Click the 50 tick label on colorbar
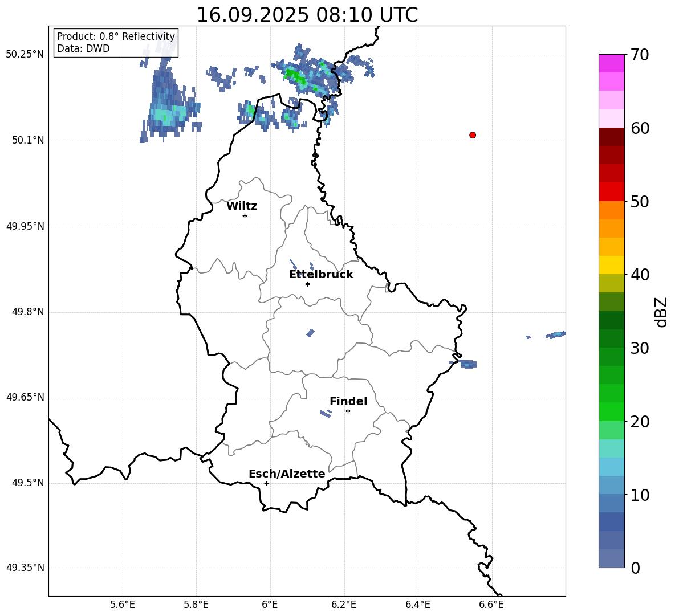 (640, 201)
